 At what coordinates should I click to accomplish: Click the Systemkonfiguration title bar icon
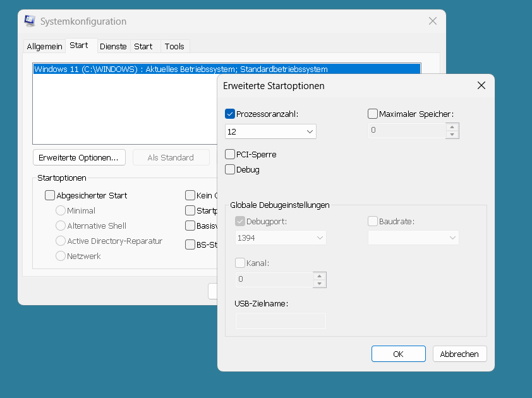(30, 21)
